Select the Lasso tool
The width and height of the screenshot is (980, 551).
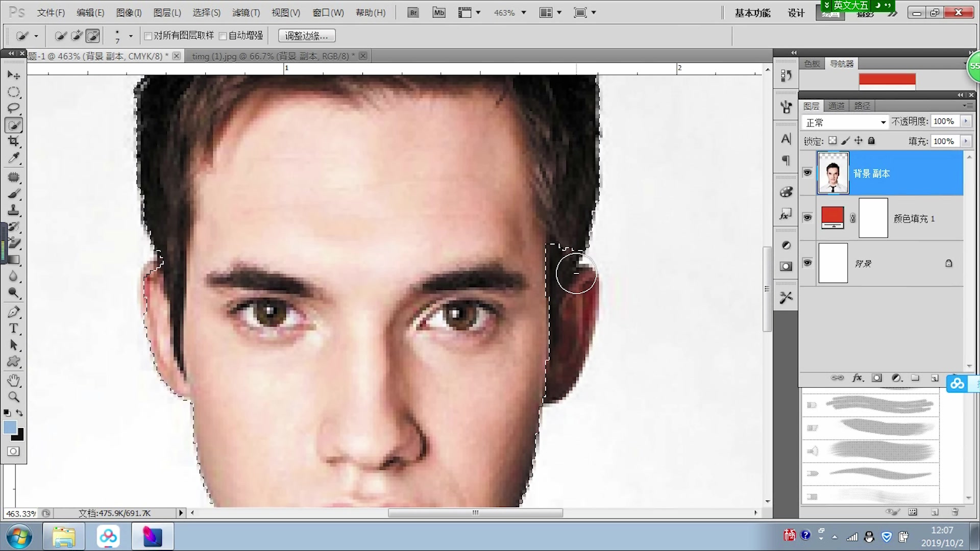[14, 108]
